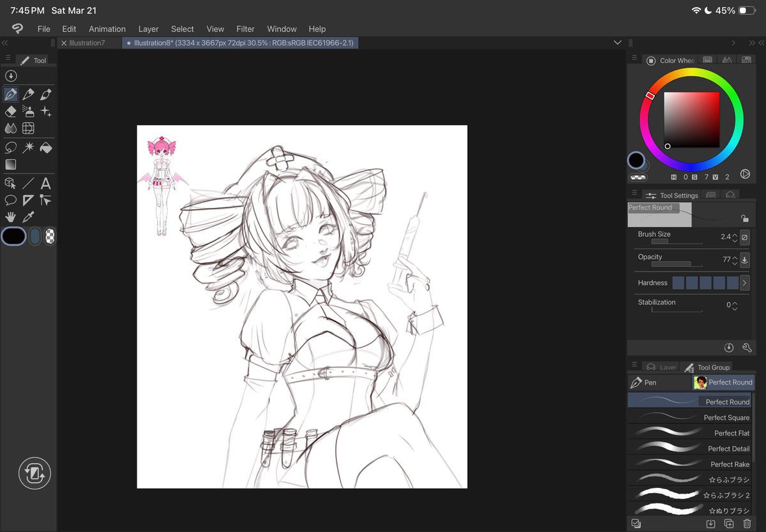Select the Eraser tool
Image resolution: width=766 pixels, height=532 pixels.
coord(11,112)
